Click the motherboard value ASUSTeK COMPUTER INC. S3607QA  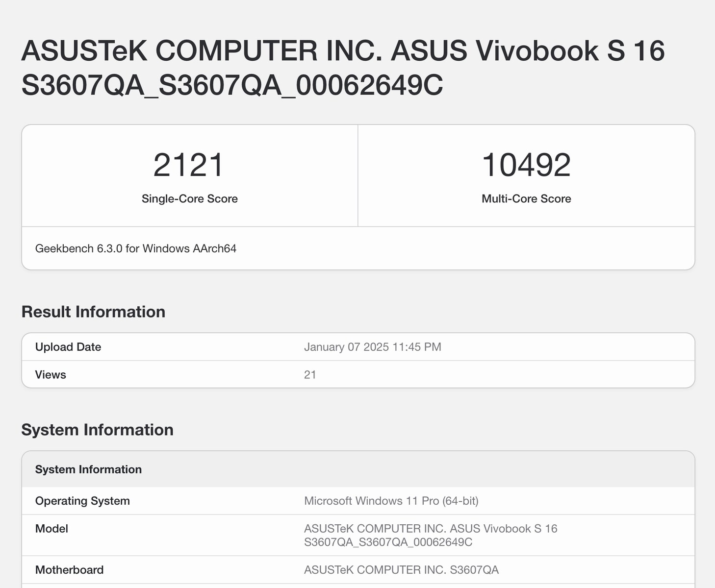(x=401, y=570)
